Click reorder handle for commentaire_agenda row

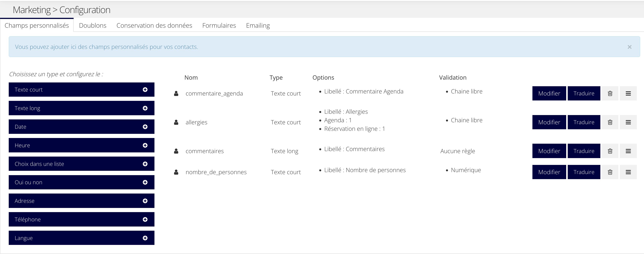pyautogui.click(x=628, y=93)
